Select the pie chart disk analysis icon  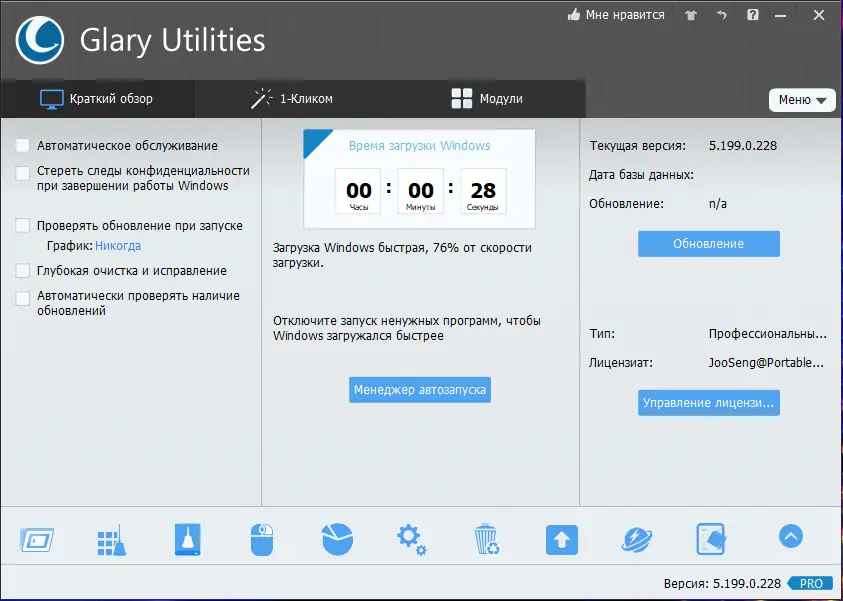[336, 538]
